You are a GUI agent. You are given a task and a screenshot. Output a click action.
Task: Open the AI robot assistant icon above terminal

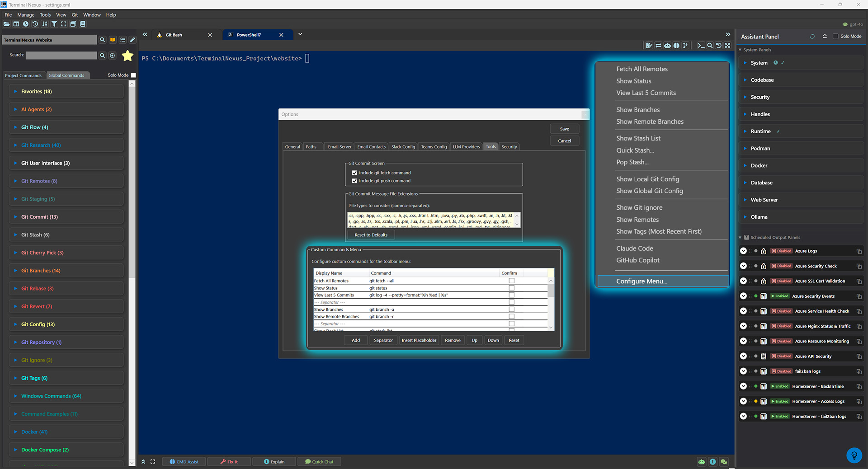667,45
